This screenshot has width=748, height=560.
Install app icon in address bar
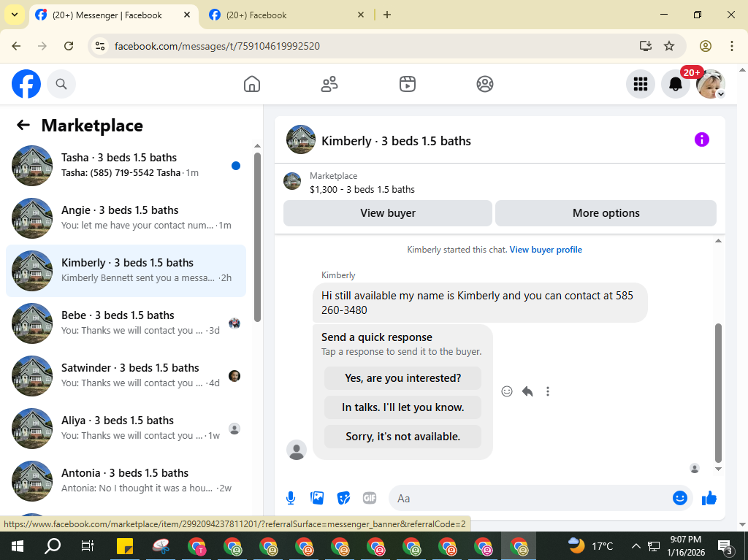[x=646, y=46]
